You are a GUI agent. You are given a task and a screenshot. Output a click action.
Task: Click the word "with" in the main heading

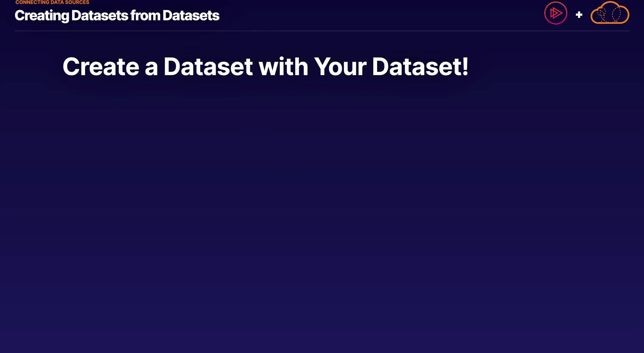pos(283,66)
